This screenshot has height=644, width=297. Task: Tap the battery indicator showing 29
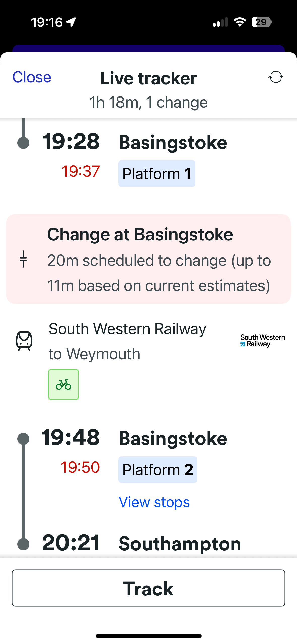pos(261,22)
